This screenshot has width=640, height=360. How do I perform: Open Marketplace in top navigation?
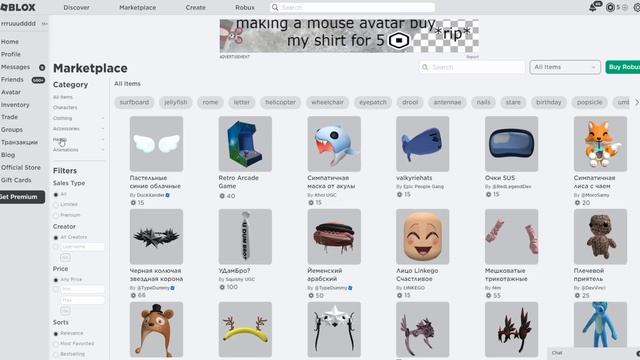[x=138, y=7]
